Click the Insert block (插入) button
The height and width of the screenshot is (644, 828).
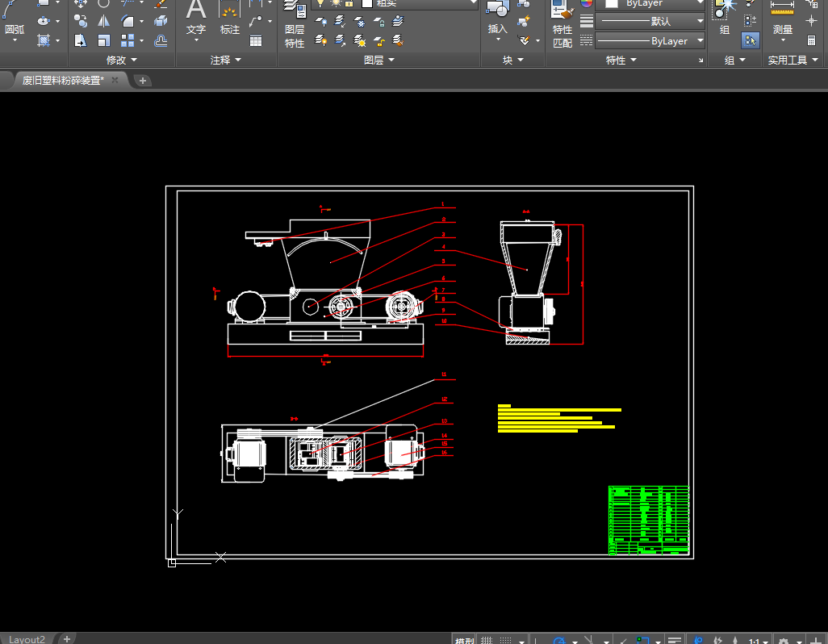(497, 19)
